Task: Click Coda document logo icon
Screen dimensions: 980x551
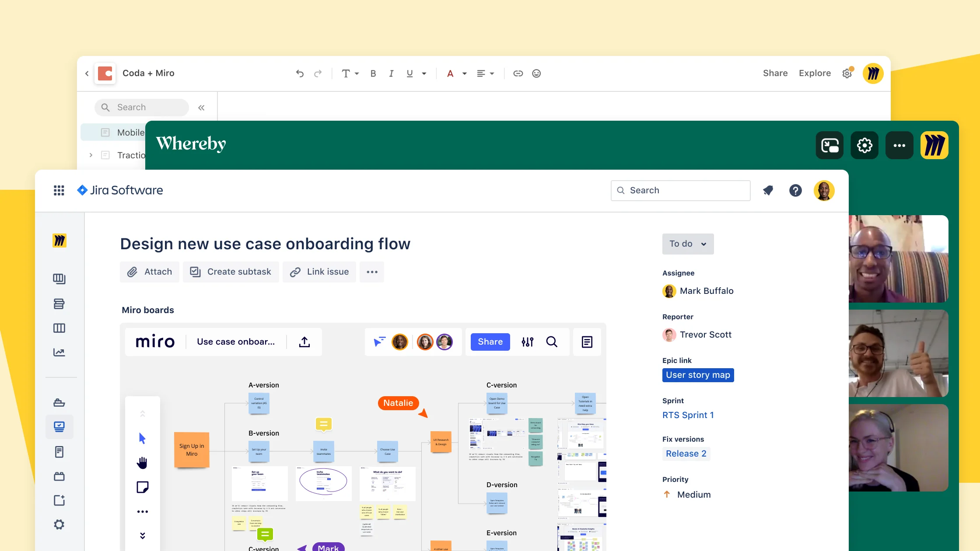Action: coord(105,73)
